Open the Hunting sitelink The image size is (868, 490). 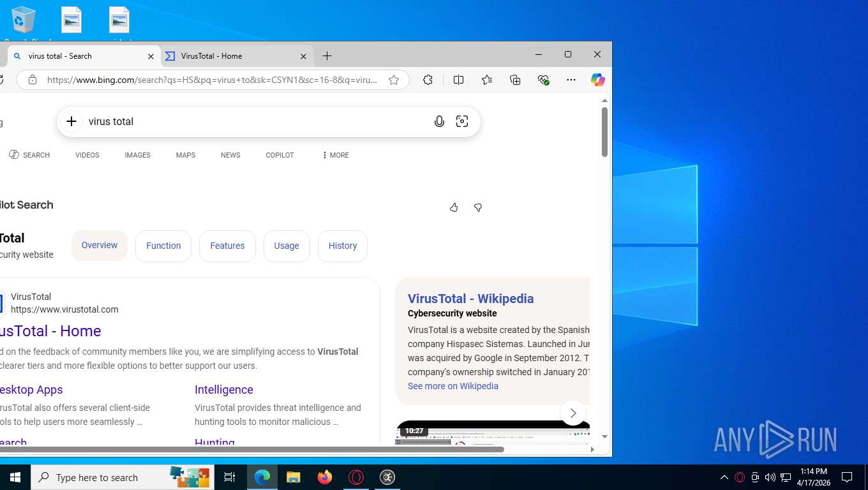[x=214, y=442]
